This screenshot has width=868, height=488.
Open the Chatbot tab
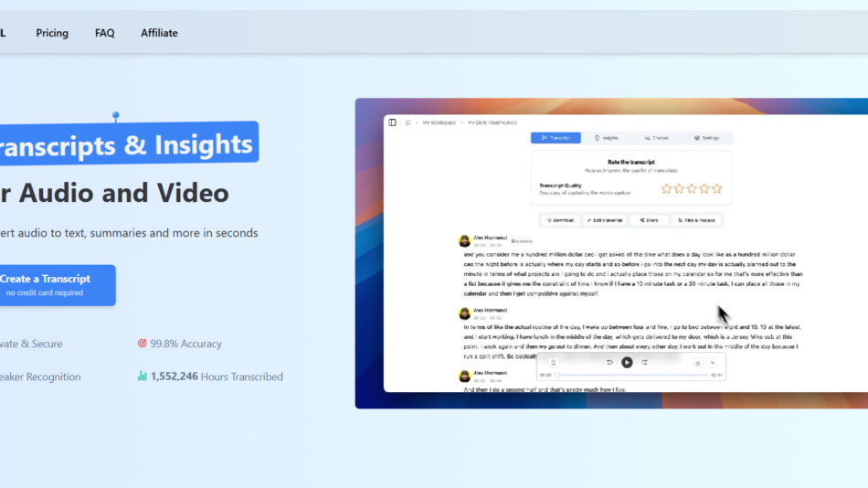pos(656,138)
